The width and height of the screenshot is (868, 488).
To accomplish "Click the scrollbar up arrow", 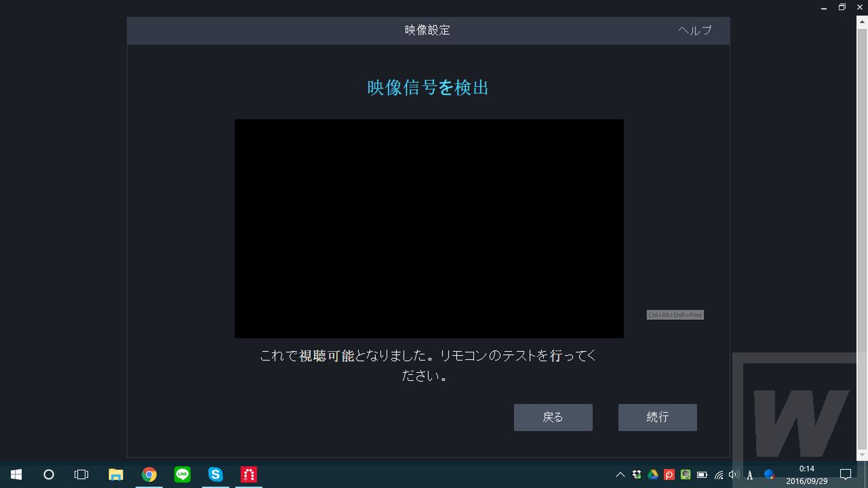I will point(863,22).
